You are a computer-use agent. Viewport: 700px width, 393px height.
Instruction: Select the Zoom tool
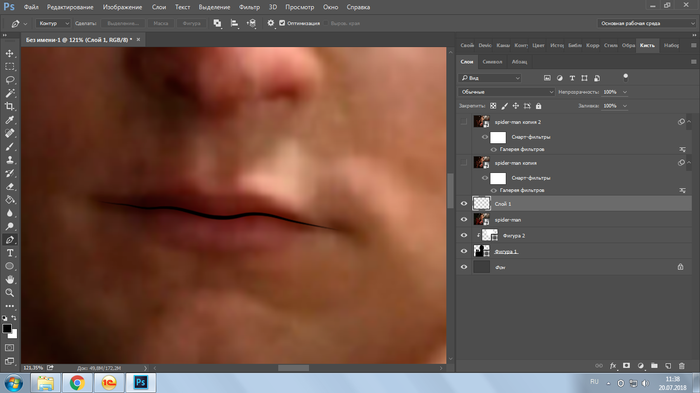[x=9, y=293]
